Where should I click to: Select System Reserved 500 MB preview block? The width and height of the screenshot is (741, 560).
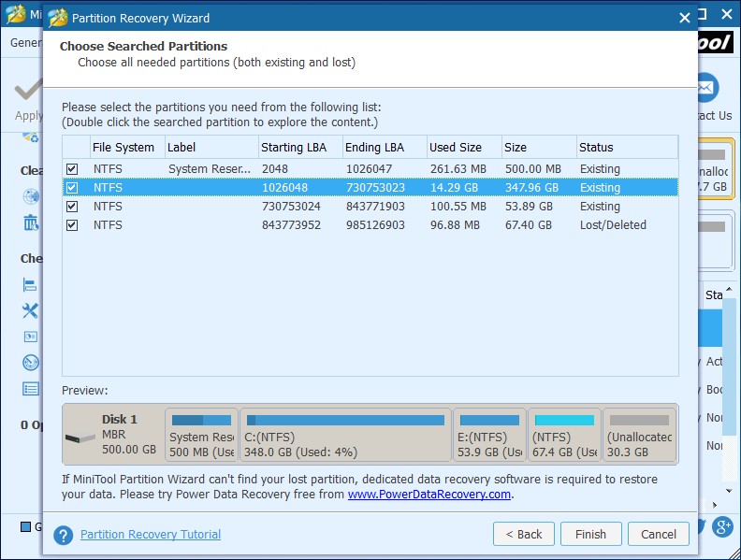[x=202, y=435]
